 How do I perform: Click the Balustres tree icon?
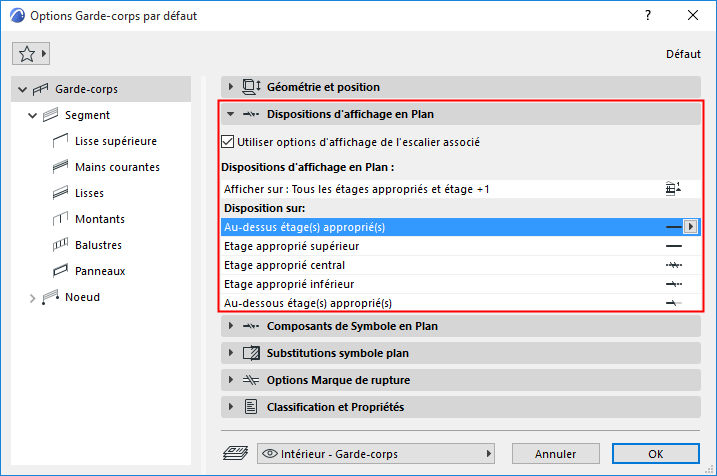point(59,245)
